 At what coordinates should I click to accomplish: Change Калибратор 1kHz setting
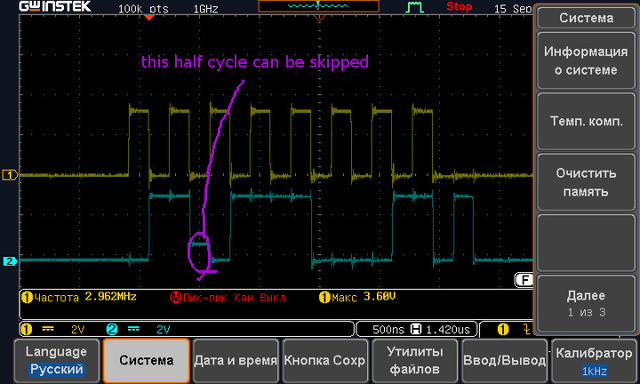594,361
